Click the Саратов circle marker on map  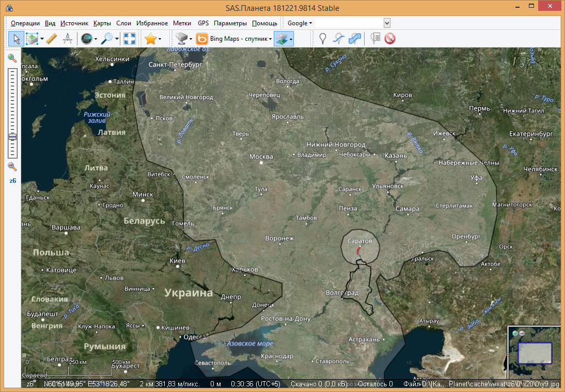360,247
